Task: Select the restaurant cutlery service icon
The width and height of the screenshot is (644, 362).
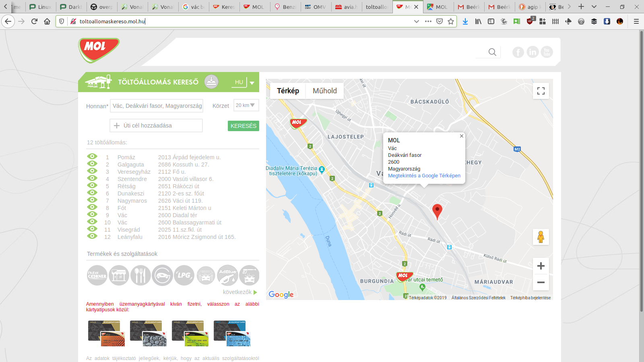Action: (140, 276)
